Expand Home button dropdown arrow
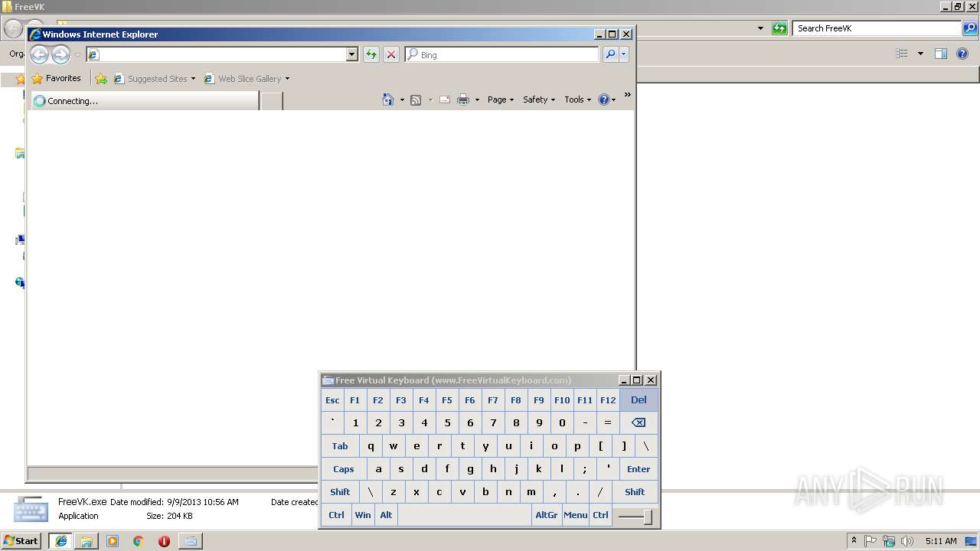Viewport: 980px width, 551px height. (402, 100)
